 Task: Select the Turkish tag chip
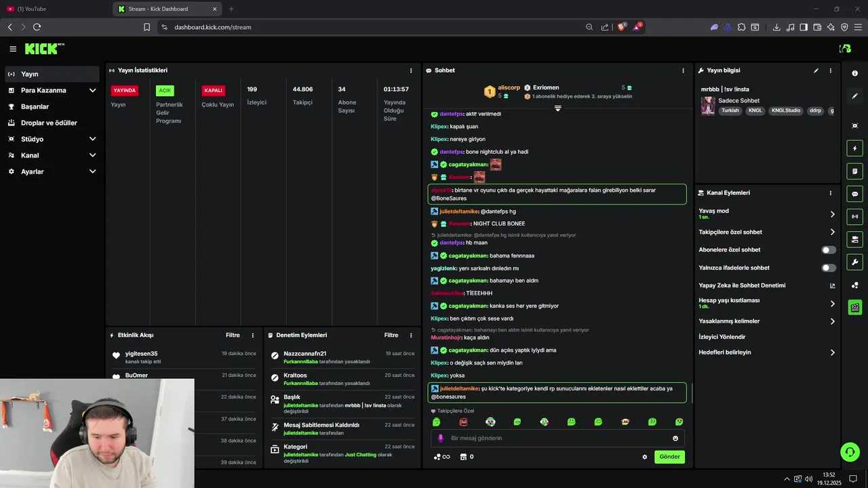(730, 110)
